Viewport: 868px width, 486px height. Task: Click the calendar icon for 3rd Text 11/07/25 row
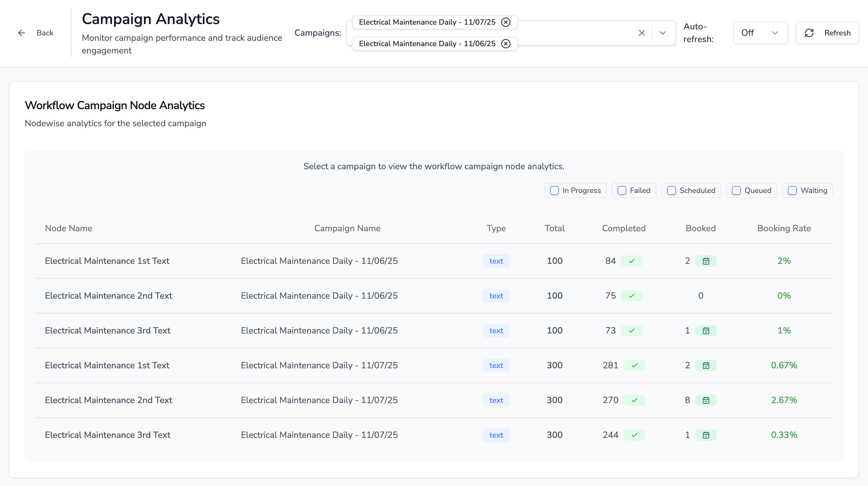706,435
